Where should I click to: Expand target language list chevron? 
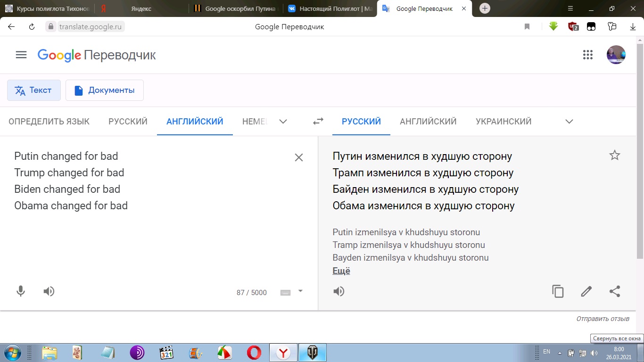pos(569,122)
